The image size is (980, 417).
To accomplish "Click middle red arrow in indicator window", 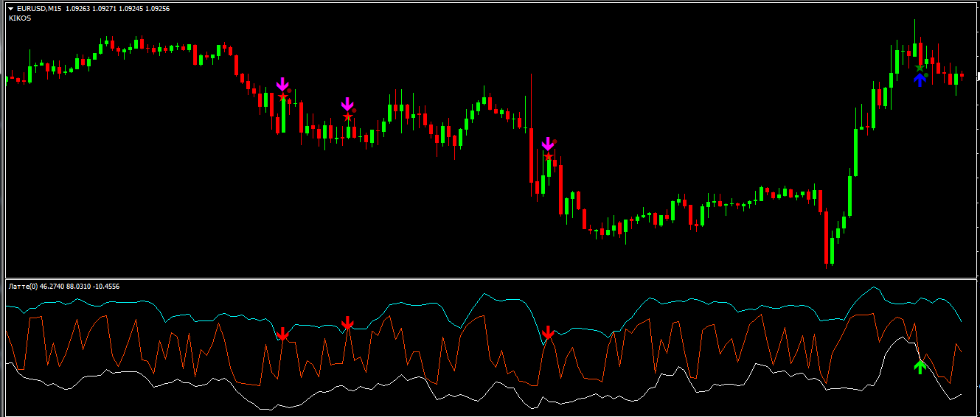I will (x=347, y=323).
